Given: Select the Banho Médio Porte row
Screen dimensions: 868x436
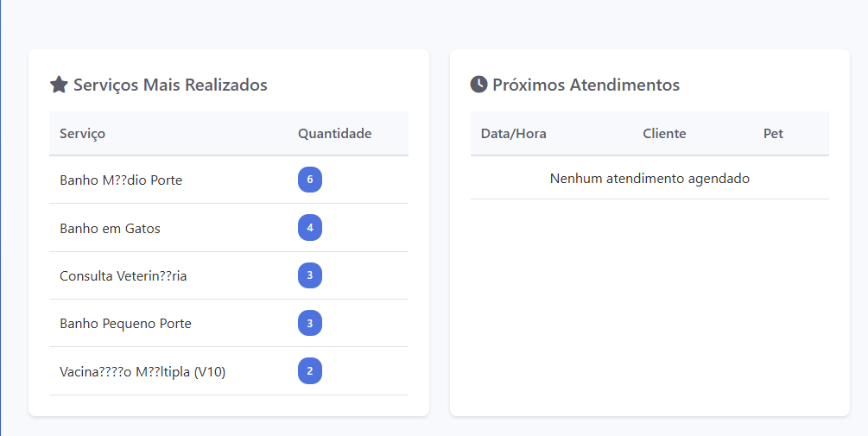Looking at the screenshot, I should 229,180.
